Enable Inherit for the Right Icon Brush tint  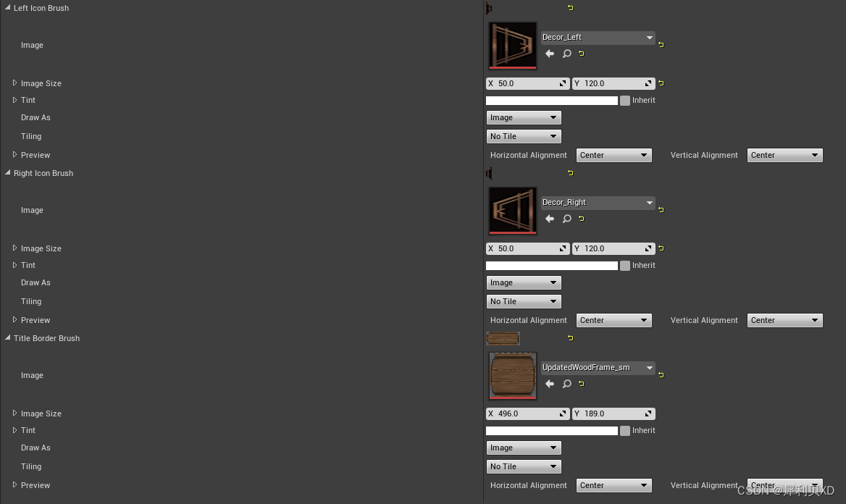pos(625,265)
